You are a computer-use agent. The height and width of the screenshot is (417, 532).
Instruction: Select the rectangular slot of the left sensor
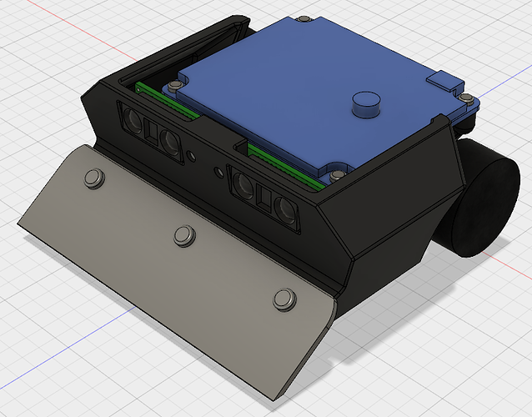point(151,131)
